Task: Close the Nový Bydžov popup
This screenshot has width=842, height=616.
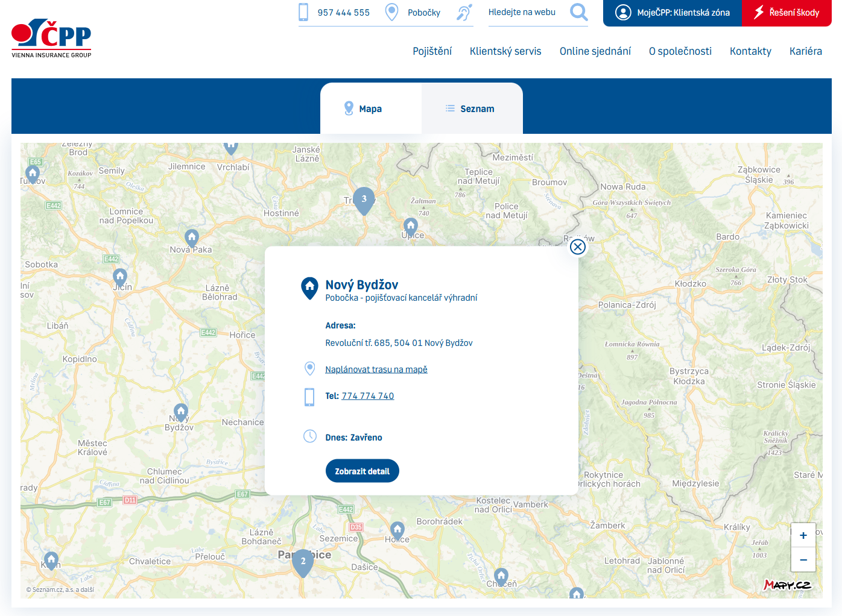Action: (x=578, y=247)
